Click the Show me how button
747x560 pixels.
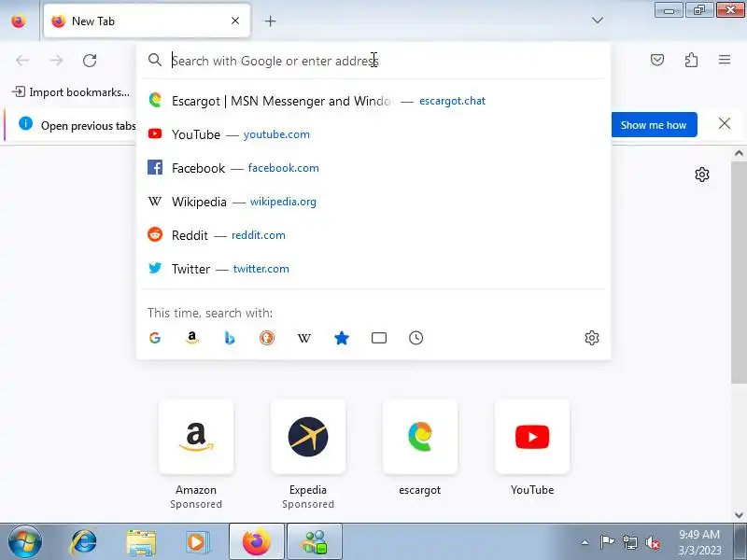654,125
